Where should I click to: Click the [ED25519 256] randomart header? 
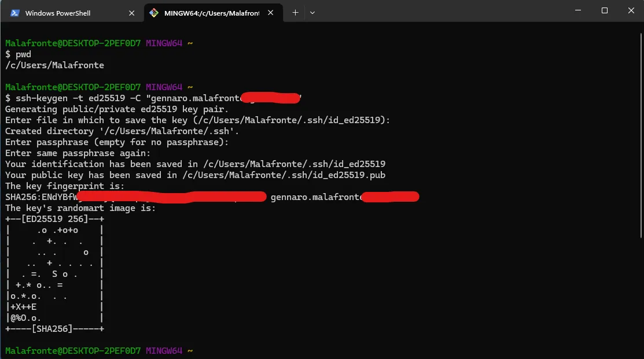click(x=54, y=219)
